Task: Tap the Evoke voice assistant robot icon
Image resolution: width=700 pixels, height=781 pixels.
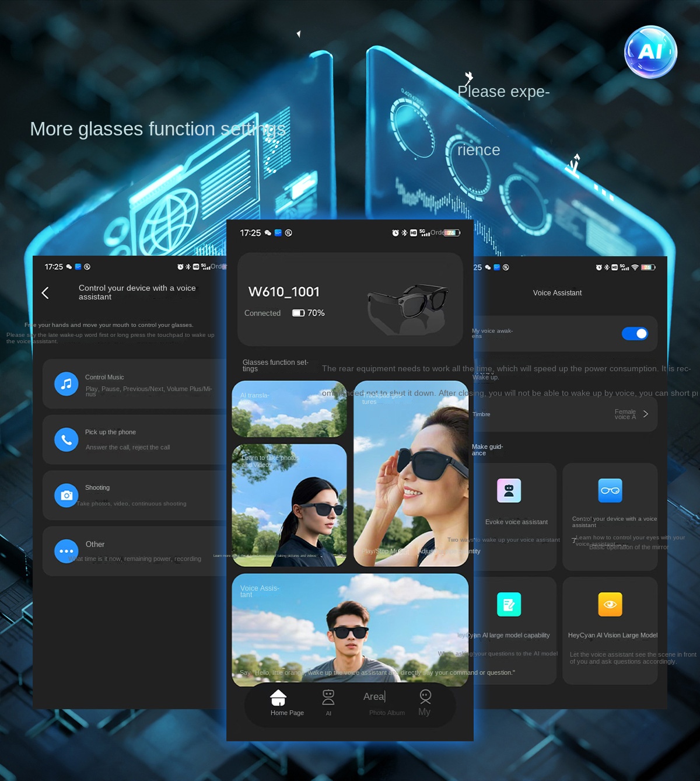Action: (x=509, y=491)
